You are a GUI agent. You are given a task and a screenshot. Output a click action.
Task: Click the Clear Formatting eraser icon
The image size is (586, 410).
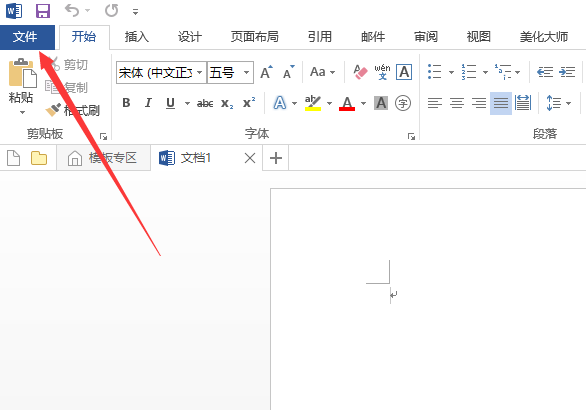click(x=360, y=71)
